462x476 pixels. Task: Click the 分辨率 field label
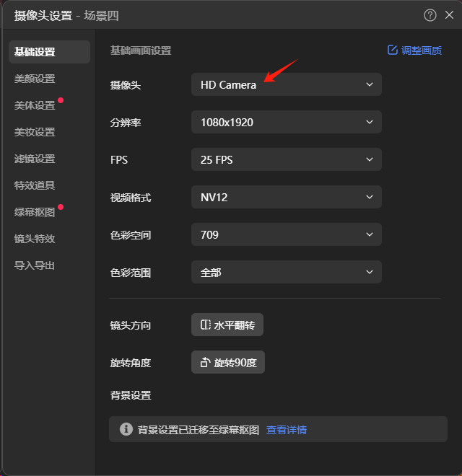pos(126,123)
